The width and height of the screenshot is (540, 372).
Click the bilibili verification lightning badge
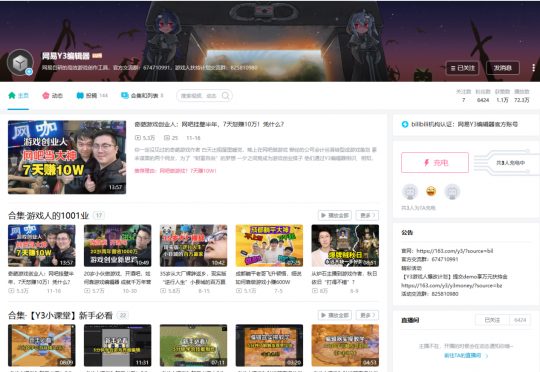tap(405, 124)
